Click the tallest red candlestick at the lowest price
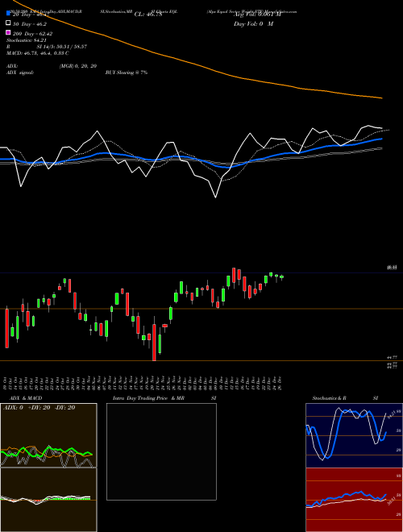Image resolution: width=403 pixels, height=532 pixels. tap(154, 343)
